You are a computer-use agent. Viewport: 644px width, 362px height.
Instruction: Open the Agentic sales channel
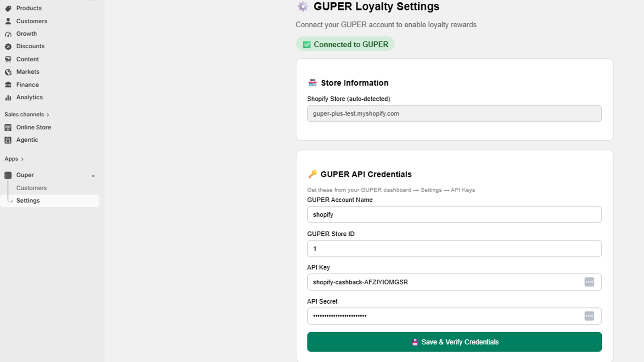(27, 140)
